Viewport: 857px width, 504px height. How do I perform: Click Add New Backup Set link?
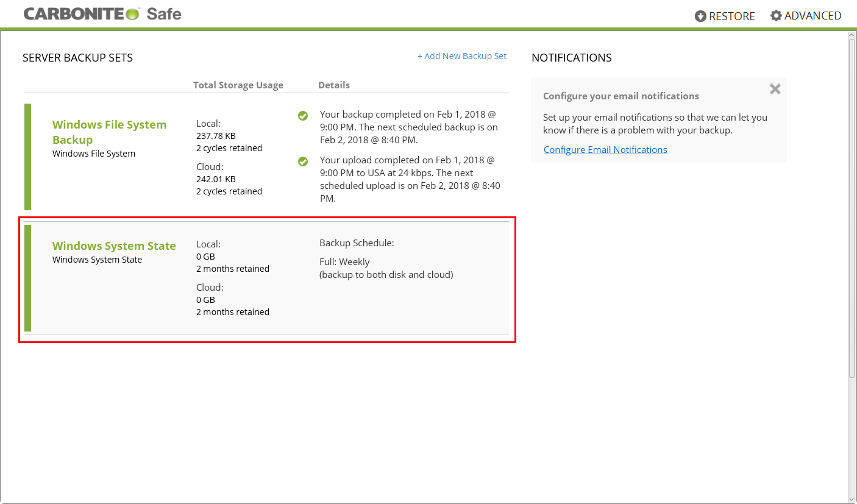pyautogui.click(x=461, y=56)
